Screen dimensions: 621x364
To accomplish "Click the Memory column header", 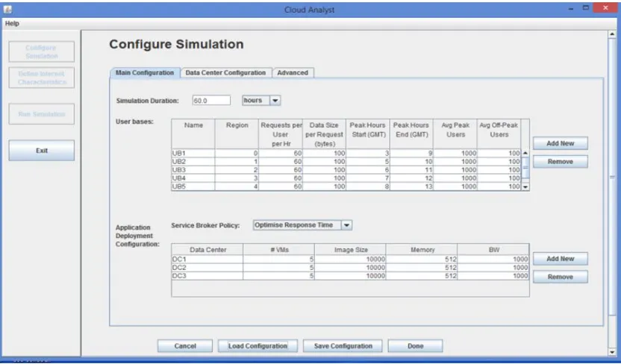I will click(422, 250).
